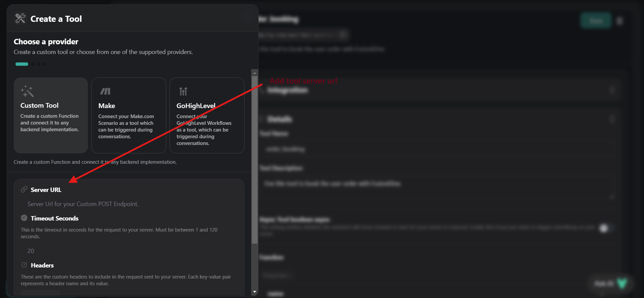Click the scrollbar up arrow in the dialog

pos(255,73)
